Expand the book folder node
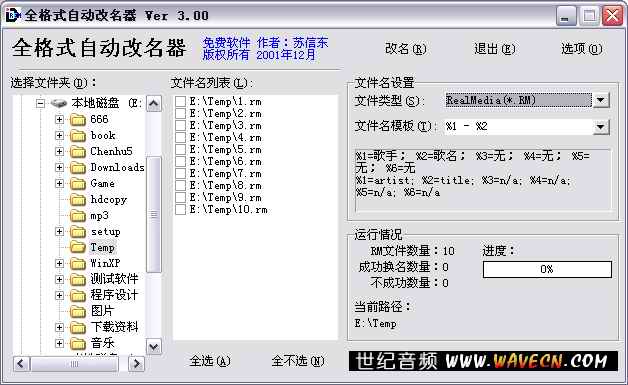The width and height of the screenshot is (628, 385). click(x=59, y=135)
